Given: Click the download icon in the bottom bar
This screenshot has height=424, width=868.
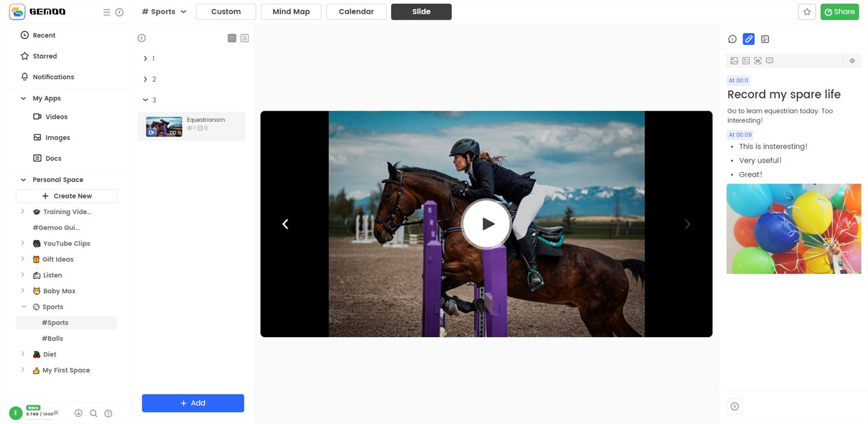Looking at the screenshot, I should tap(78, 414).
